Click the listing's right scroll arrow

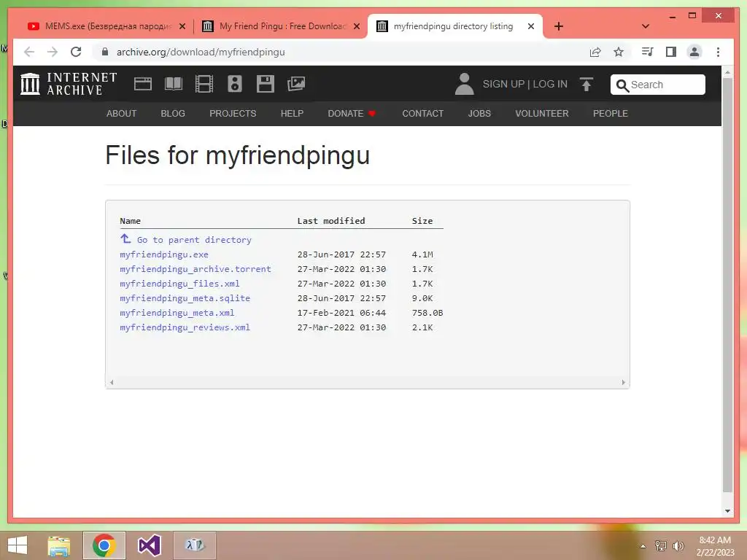tap(623, 382)
